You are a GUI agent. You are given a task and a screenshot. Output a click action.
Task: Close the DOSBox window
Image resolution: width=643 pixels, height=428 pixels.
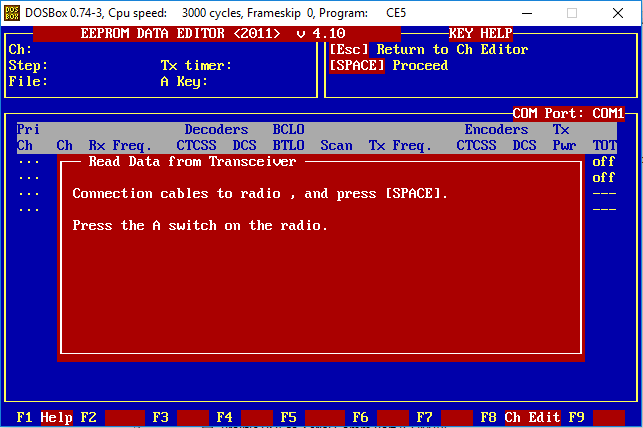pos(619,13)
